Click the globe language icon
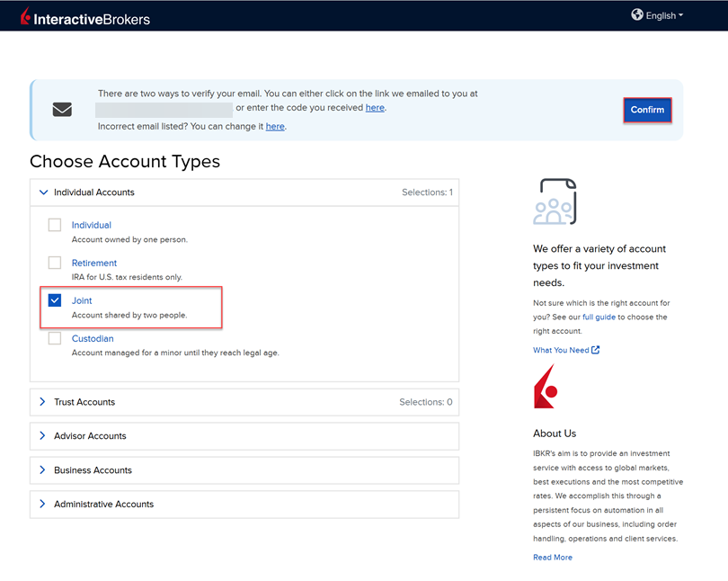728x581 pixels. coord(637,15)
